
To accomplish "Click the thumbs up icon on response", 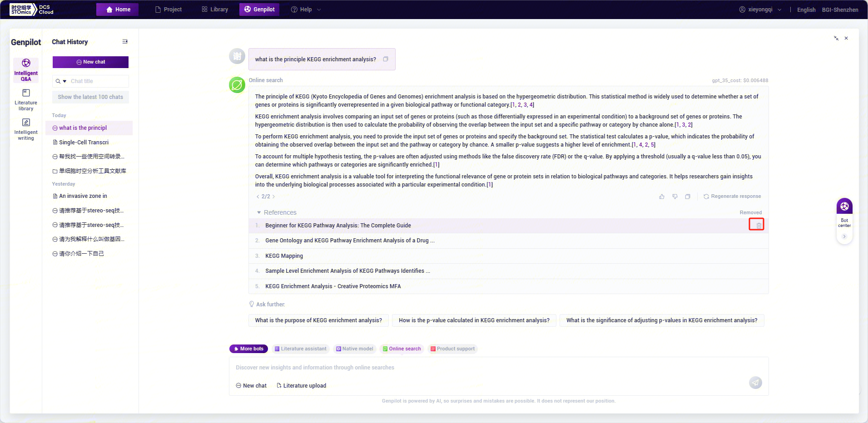I will coord(662,197).
